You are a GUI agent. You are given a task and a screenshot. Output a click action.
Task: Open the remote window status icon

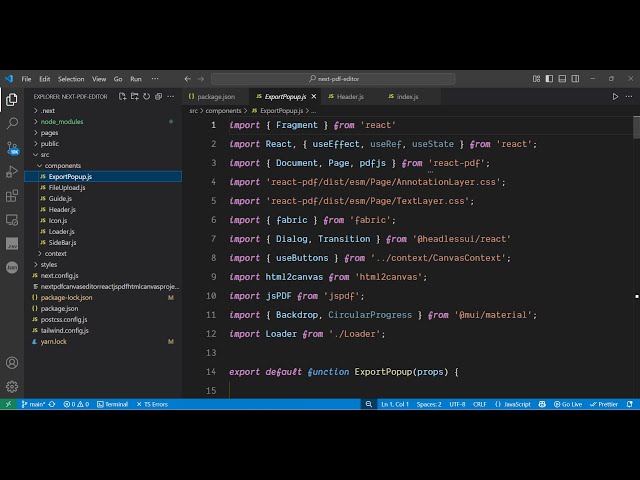tap(8, 404)
